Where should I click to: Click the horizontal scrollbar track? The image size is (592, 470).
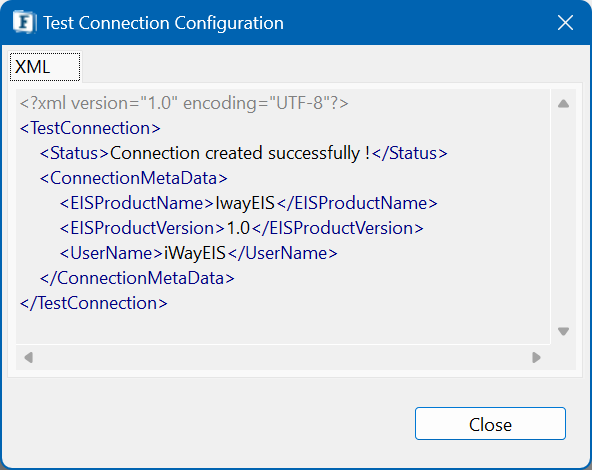[282, 357]
